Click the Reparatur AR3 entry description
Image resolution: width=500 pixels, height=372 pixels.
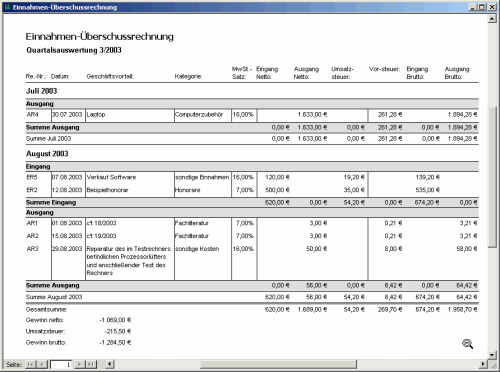point(128,261)
